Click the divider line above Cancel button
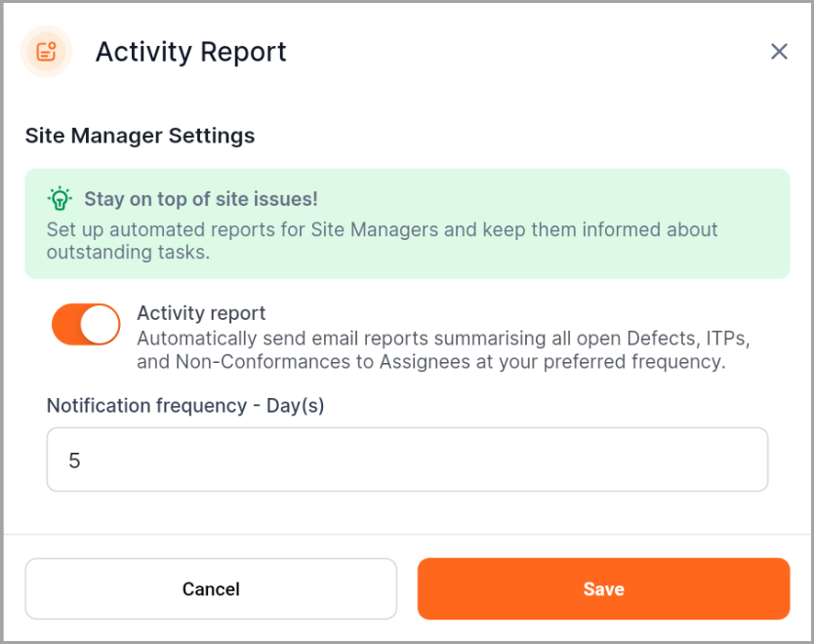814x644 pixels. pyautogui.click(x=407, y=534)
